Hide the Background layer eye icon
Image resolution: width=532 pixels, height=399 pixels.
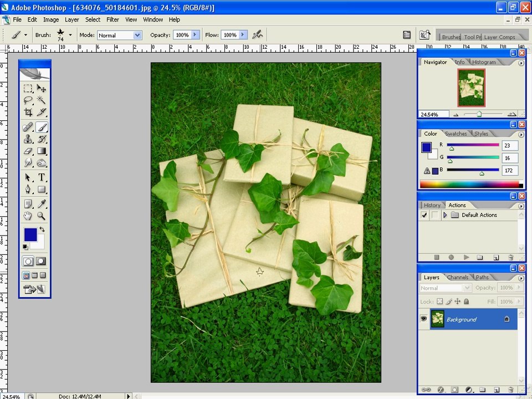coord(423,319)
